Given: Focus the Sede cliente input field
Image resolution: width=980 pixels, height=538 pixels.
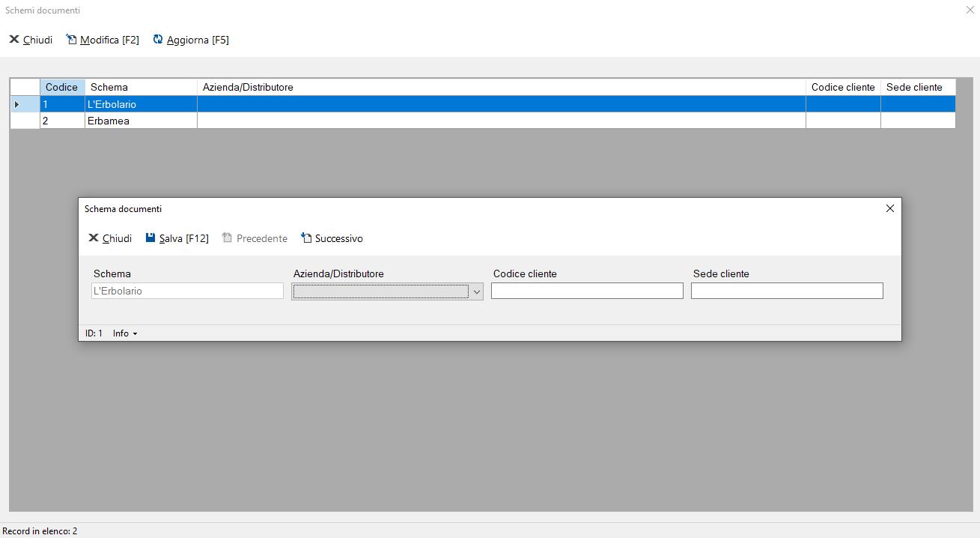Looking at the screenshot, I should pyautogui.click(x=787, y=291).
